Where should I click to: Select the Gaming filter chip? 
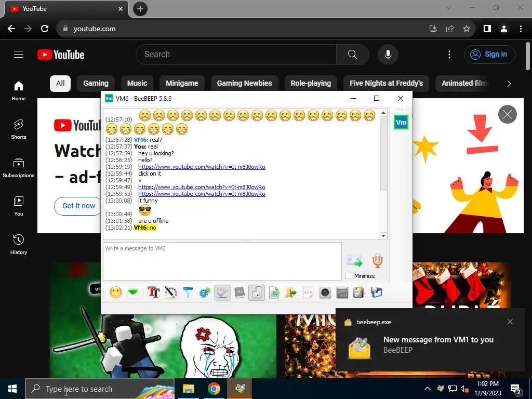tap(96, 84)
